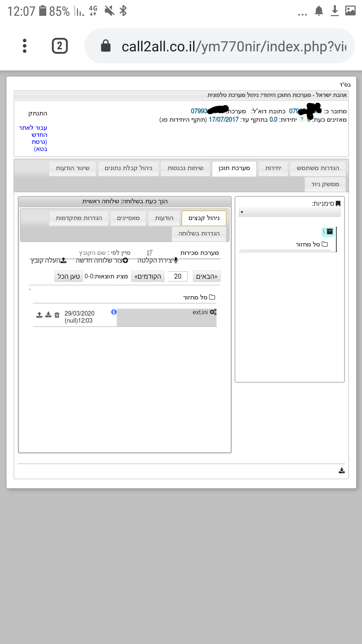Screen dimensions: 362x644
Task: Open the blue info icon beside ext.ini
Action: 114,312
